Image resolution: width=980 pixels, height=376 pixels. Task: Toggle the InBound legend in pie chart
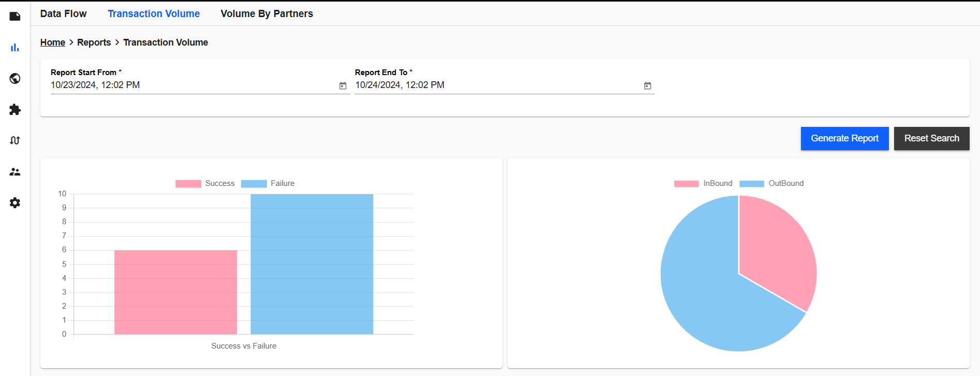[703, 183]
